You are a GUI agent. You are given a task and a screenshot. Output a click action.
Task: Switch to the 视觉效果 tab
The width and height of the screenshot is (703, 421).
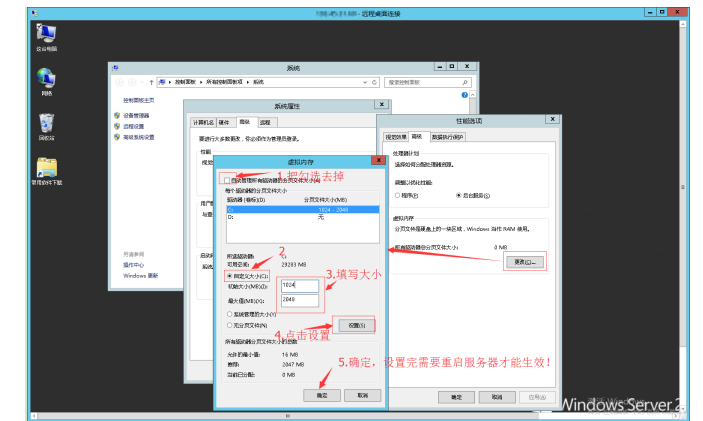point(396,136)
